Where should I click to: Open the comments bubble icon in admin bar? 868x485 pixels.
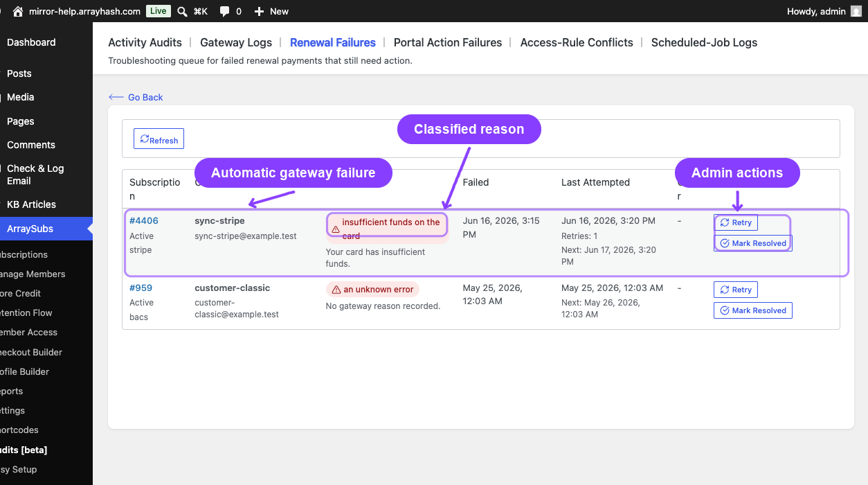point(224,11)
